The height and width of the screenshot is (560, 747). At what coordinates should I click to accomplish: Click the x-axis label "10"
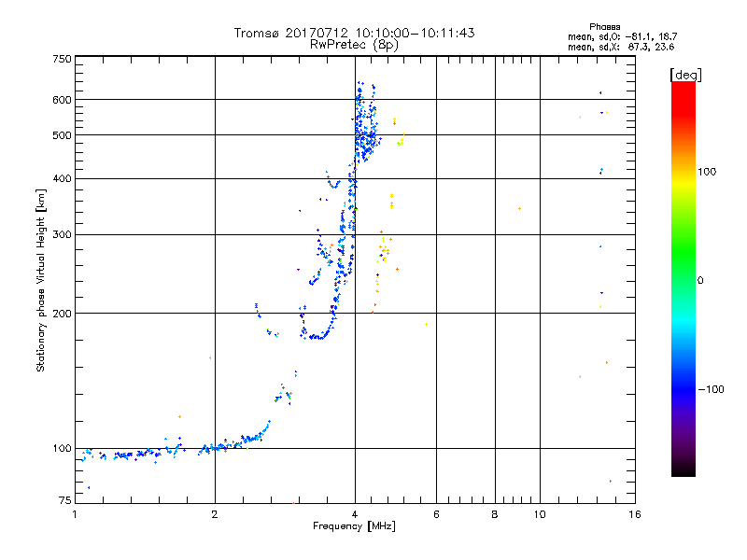pyautogui.click(x=540, y=514)
